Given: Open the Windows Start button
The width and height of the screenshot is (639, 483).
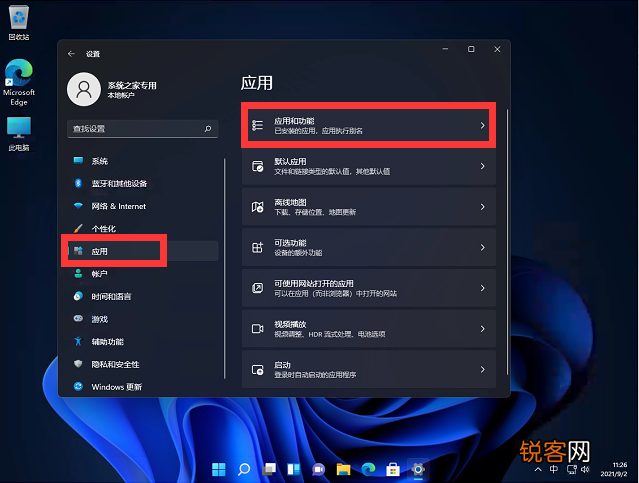Looking at the screenshot, I should pyautogui.click(x=219, y=470).
